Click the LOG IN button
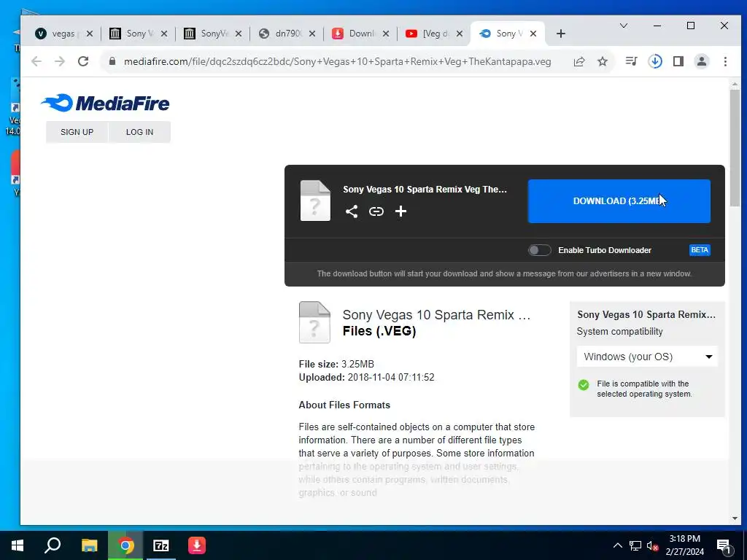The width and height of the screenshot is (747, 560). point(139,132)
